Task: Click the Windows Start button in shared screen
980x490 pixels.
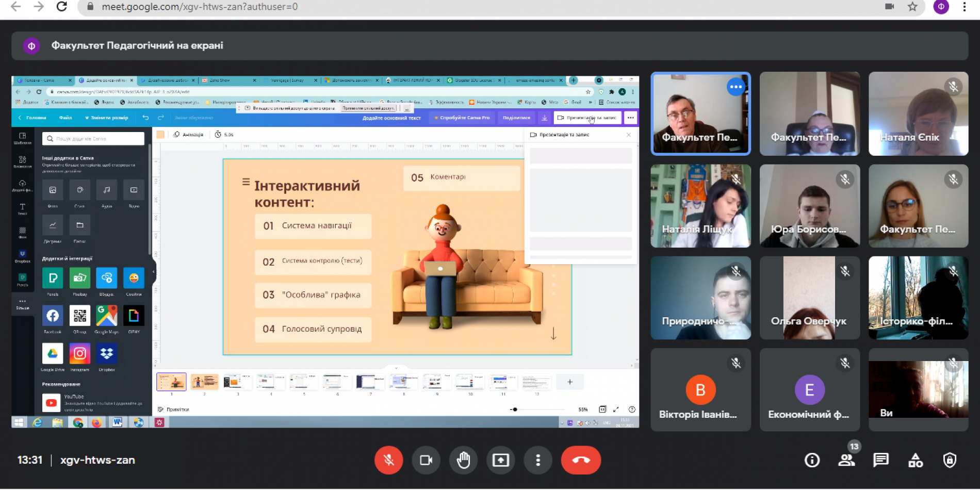Action: (19, 422)
